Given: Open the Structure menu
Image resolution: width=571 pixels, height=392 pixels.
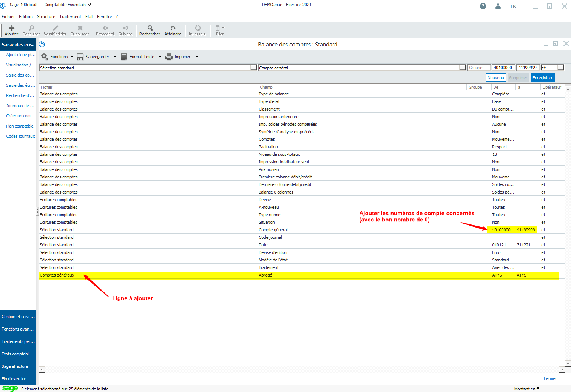Looking at the screenshot, I should [46, 17].
